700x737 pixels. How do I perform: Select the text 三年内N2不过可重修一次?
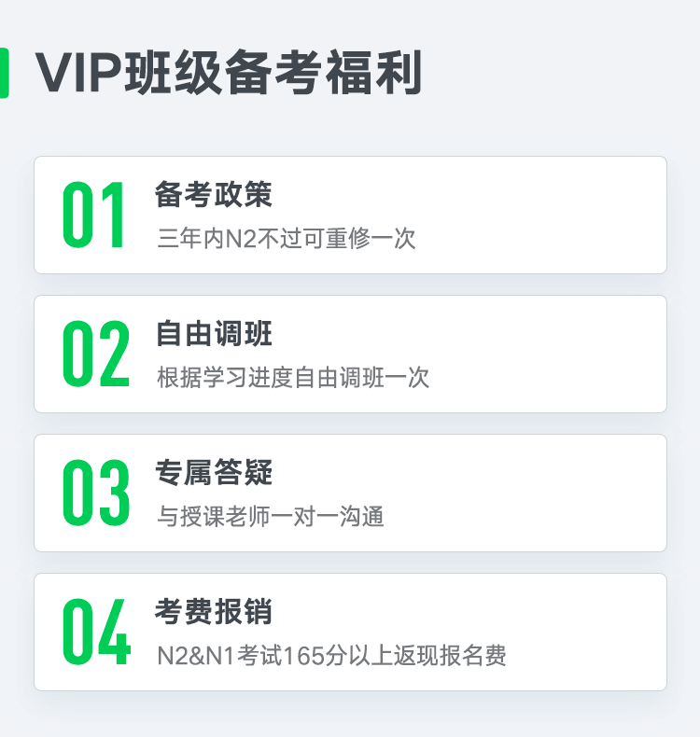(287, 238)
